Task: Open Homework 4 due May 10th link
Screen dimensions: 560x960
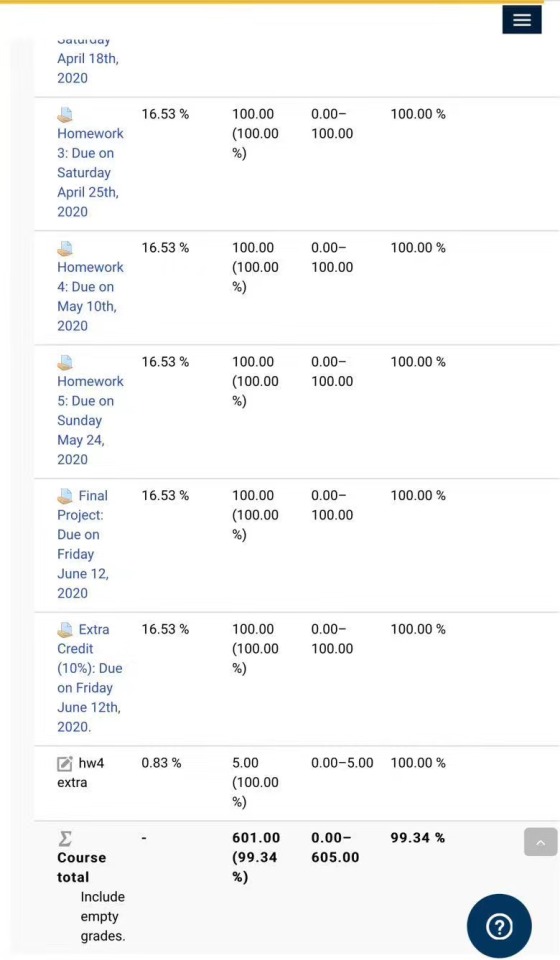Action: click(x=90, y=296)
